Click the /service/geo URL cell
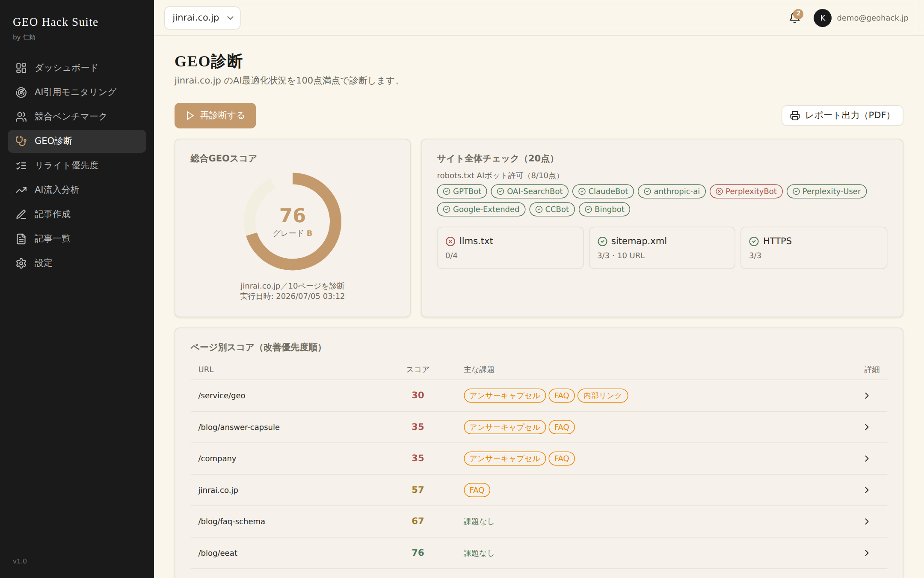The width and height of the screenshot is (924, 578). [222, 396]
